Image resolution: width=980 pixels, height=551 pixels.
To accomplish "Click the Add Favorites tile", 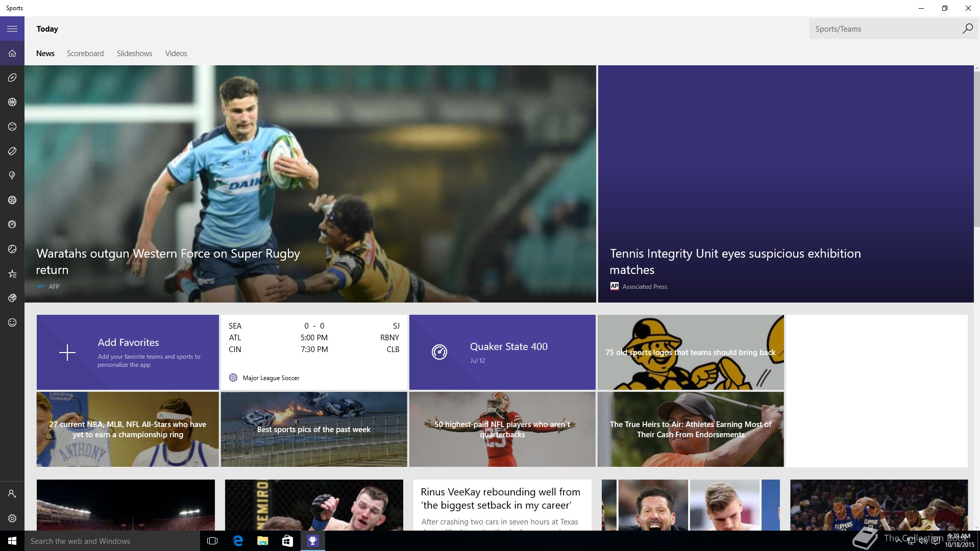I will coord(128,352).
